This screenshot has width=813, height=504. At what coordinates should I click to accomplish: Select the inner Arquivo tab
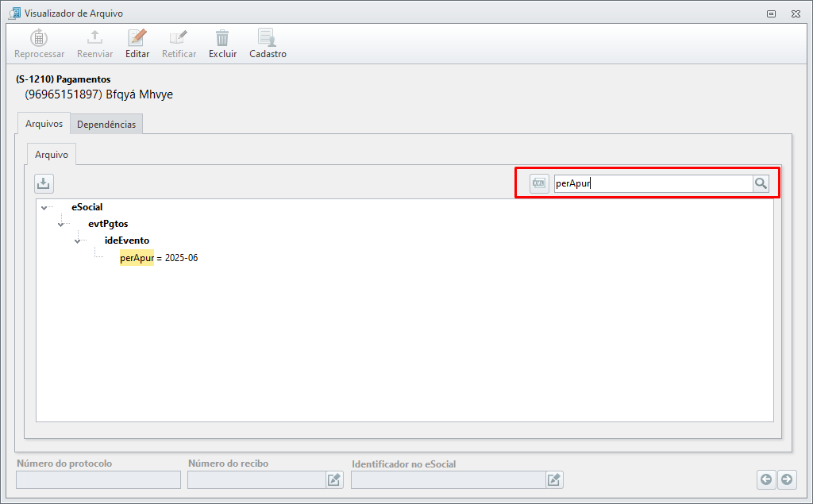point(52,155)
